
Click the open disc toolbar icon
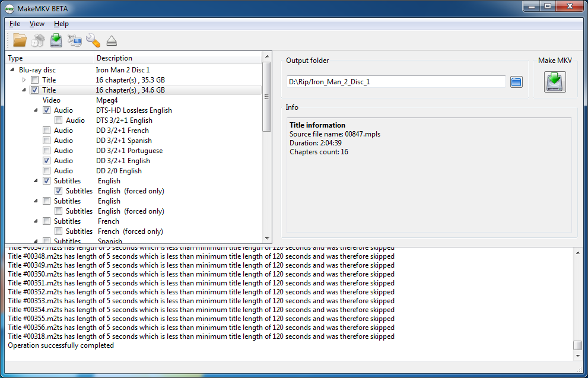pos(37,40)
